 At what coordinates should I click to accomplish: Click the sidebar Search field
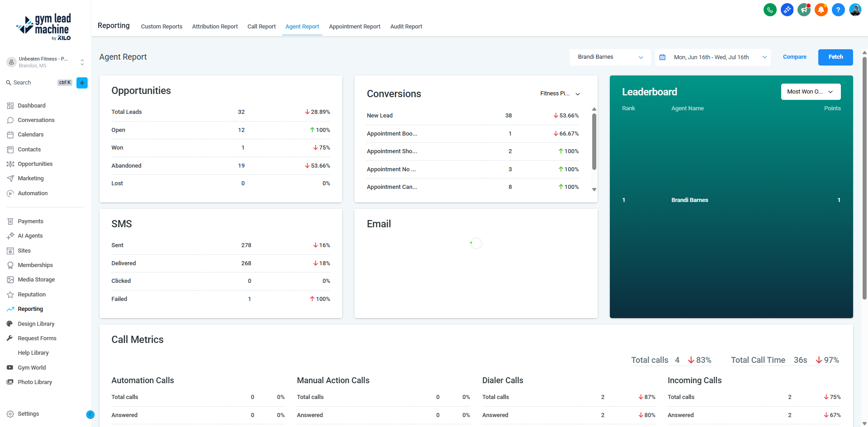click(38, 83)
